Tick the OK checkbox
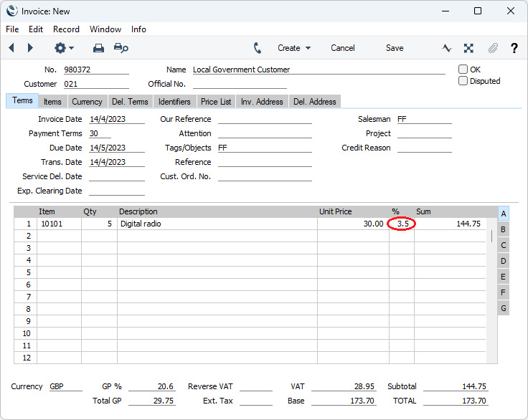The height and width of the screenshot is (420, 528). click(x=463, y=70)
